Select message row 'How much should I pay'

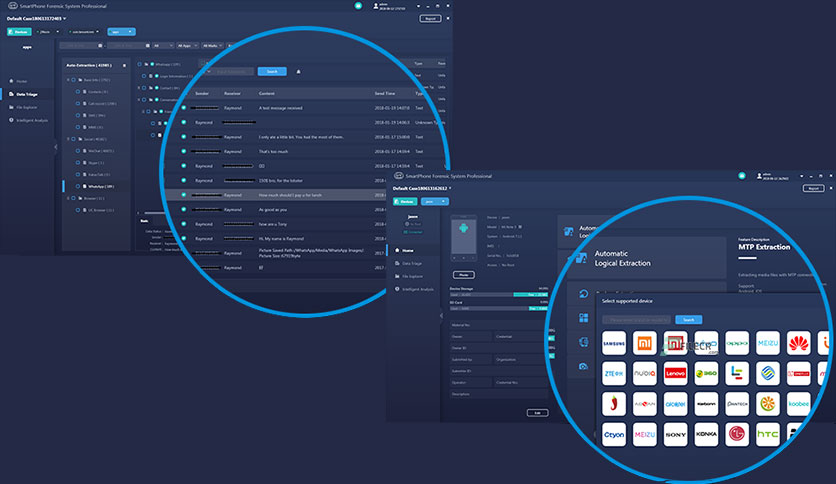pos(277,195)
